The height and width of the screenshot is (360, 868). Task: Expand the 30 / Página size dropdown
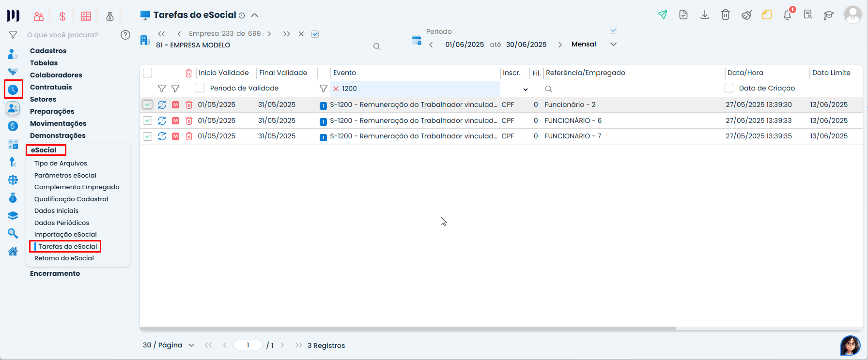coord(191,345)
